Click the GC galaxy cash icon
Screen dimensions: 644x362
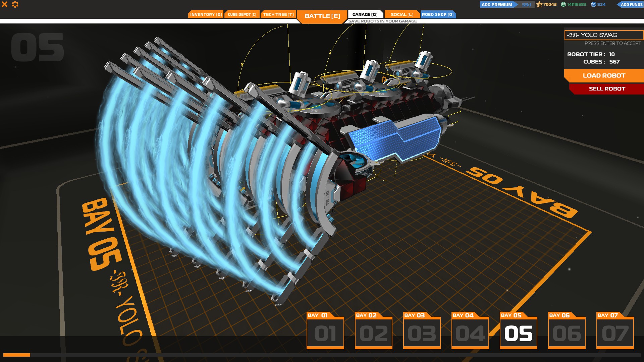593,4
